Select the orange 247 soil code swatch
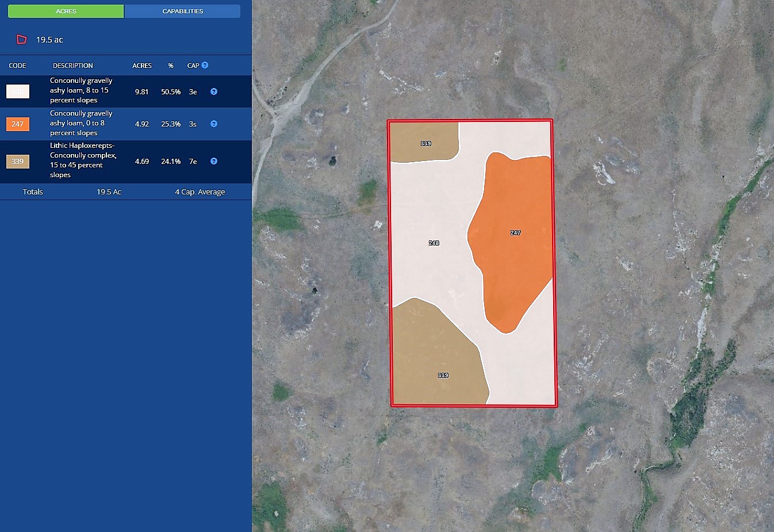The width and height of the screenshot is (774, 532). pyautogui.click(x=18, y=124)
